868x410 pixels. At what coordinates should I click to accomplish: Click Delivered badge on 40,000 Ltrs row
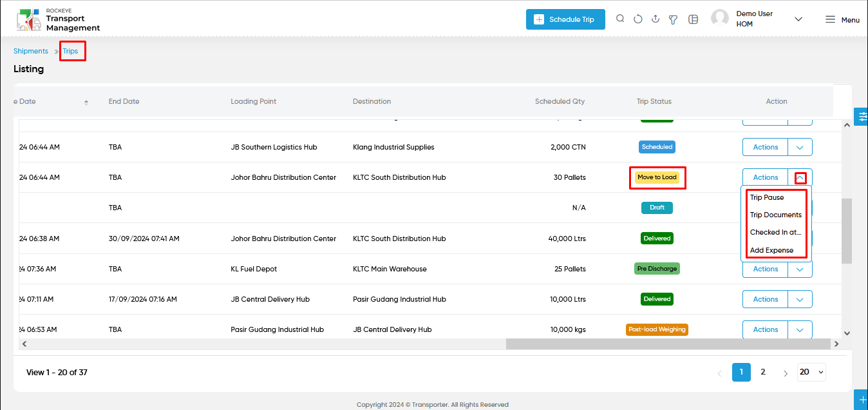pyautogui.click(x=657, y=238)
